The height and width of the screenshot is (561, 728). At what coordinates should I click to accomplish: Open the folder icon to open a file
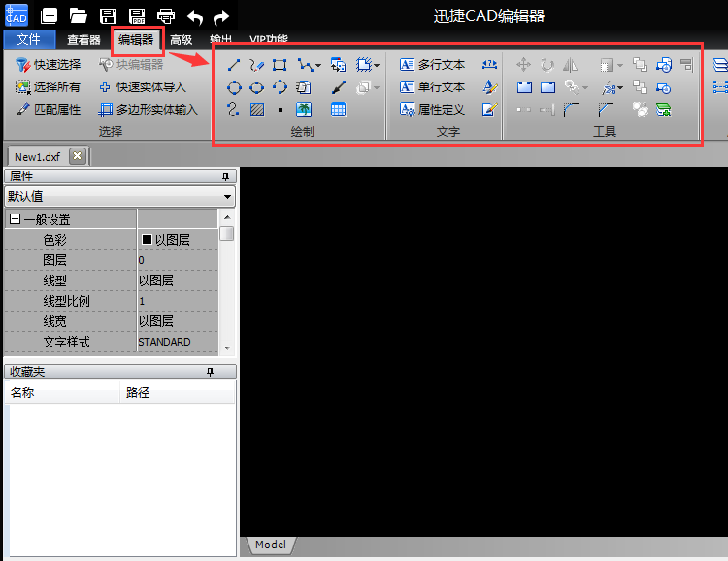point(79,16)
